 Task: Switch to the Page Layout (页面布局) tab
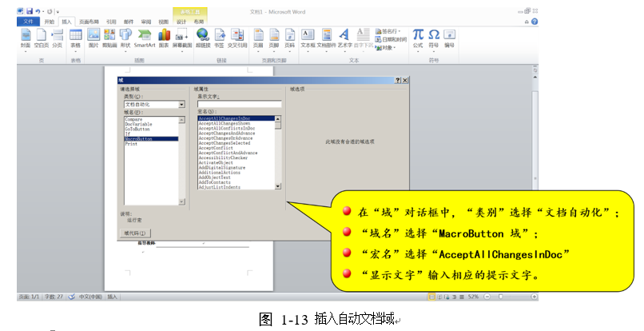(89, 22)
